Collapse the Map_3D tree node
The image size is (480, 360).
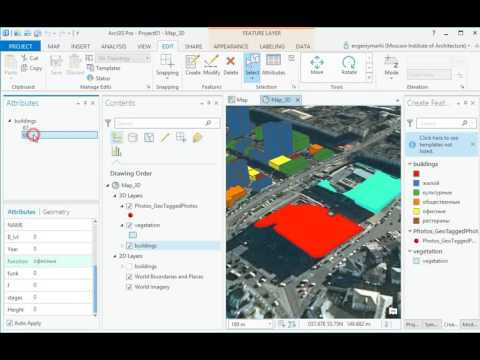(x=108, y=185)
